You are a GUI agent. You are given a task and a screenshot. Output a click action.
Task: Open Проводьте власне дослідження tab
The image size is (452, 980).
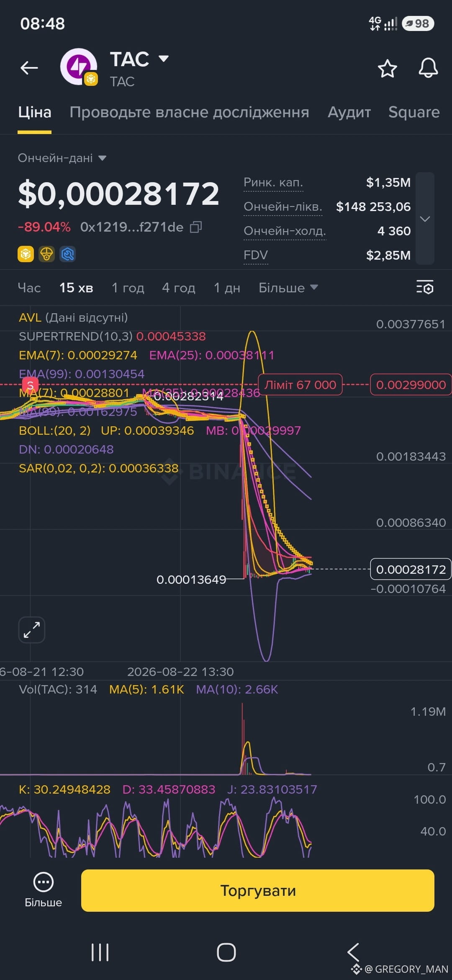coord(189,112)
